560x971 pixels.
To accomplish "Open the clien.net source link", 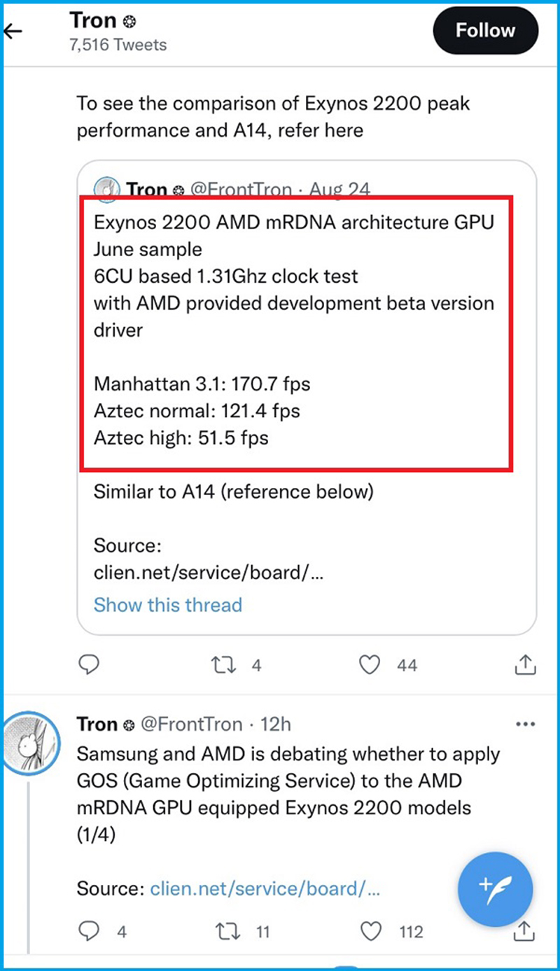I will pyautogui.click(x=265, y=888).
